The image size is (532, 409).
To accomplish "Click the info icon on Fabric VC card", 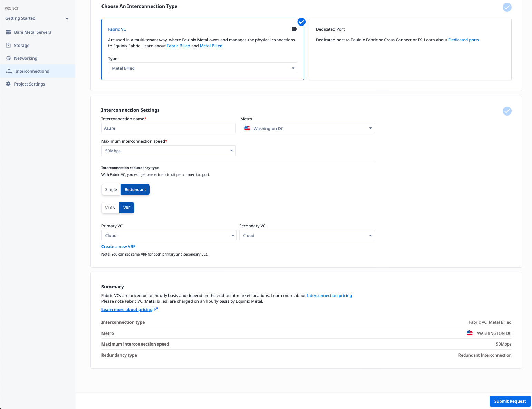I will coord(294,29).
